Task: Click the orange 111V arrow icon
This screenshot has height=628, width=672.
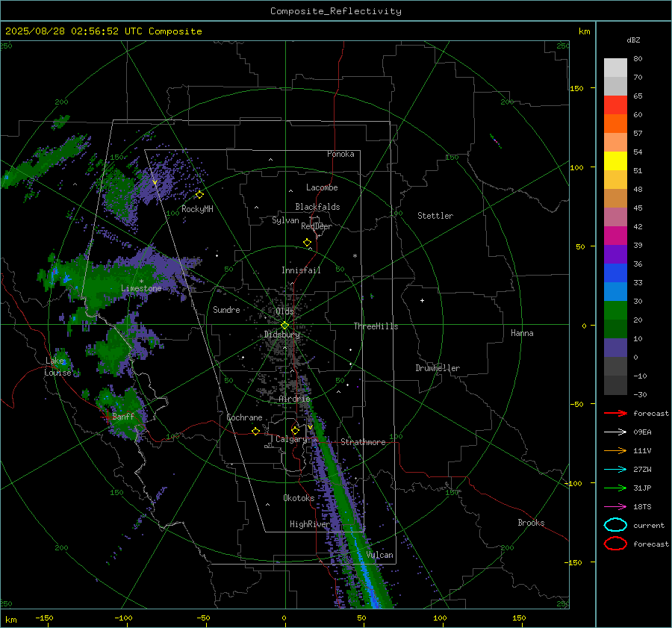Action: click(615, 450)
